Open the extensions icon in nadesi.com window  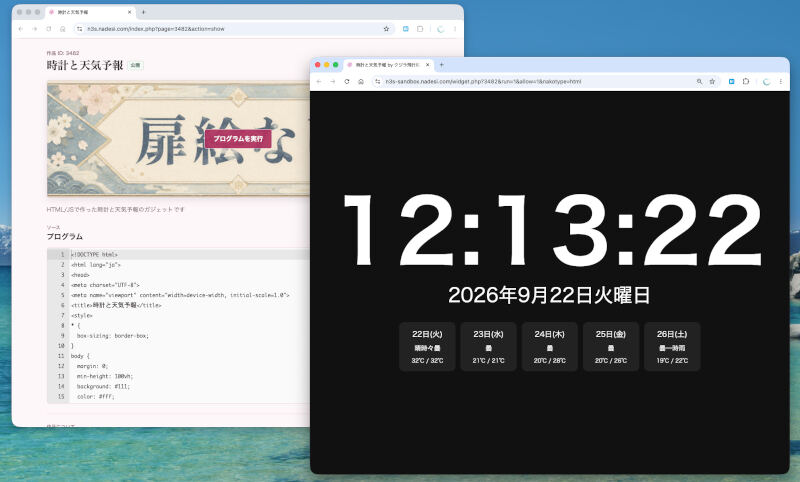pyautogui.click(x=420, y=29)
